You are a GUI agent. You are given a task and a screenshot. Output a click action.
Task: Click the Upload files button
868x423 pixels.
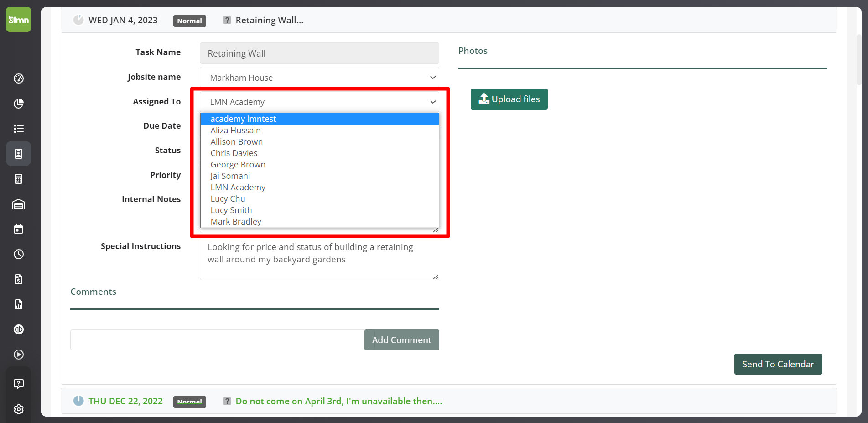click(509, 99)
